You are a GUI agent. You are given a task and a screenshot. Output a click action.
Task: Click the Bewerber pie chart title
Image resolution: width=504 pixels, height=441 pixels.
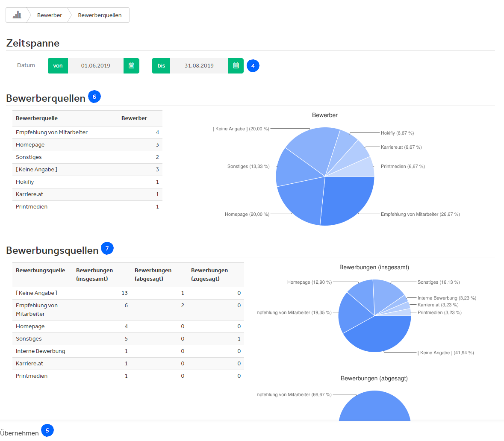coord(324,115)
